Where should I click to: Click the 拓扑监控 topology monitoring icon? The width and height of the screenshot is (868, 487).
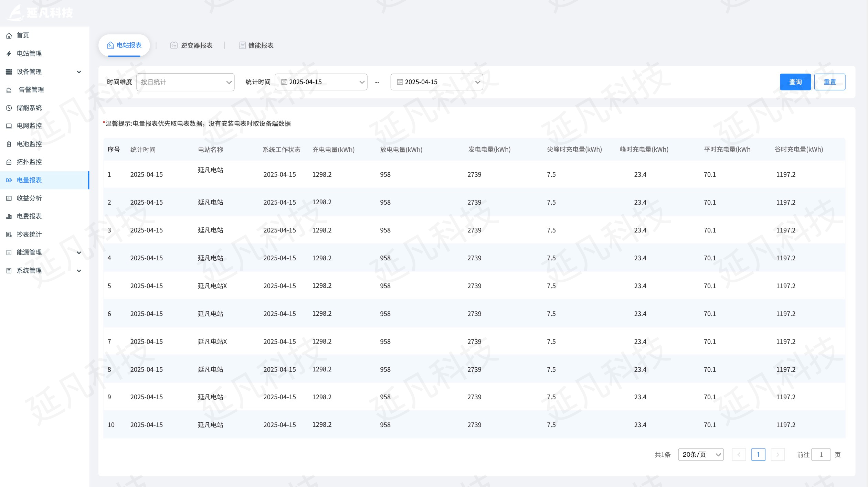tap(9, 162)
